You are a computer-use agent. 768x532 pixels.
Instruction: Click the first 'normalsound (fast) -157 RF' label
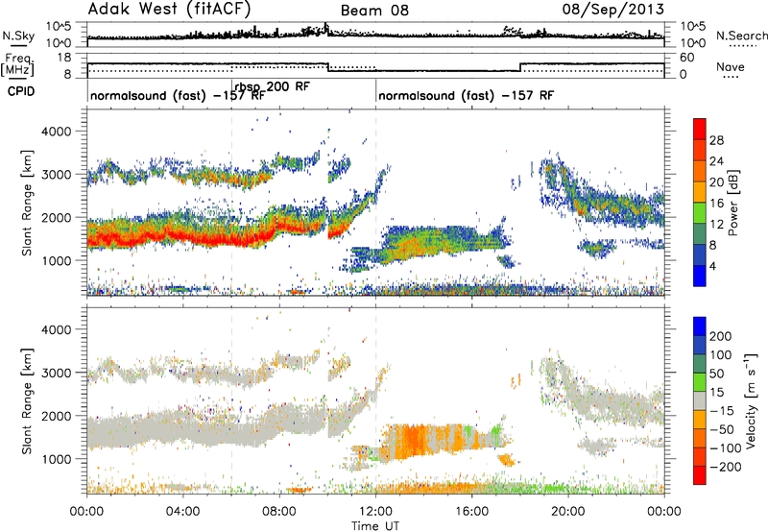click(x=178, y=95)
